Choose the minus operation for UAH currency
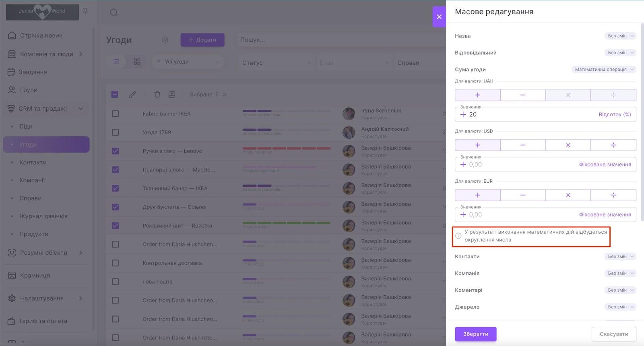644x346 pixels. coord(522,95)
